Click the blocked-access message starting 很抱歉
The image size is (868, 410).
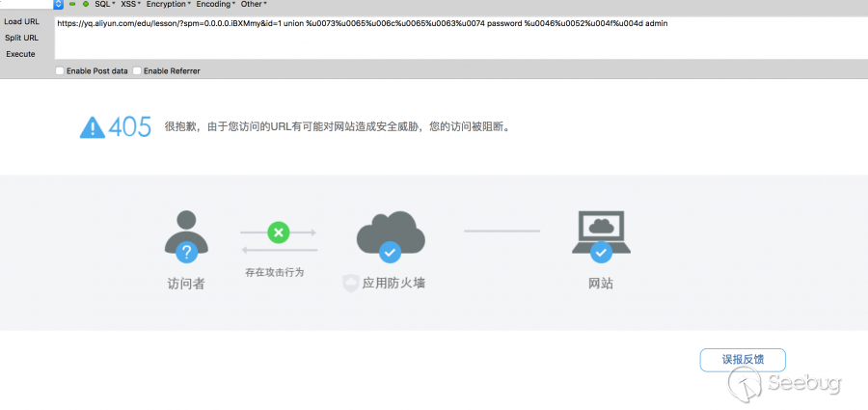pyautogui.click(x=337, y=127)
